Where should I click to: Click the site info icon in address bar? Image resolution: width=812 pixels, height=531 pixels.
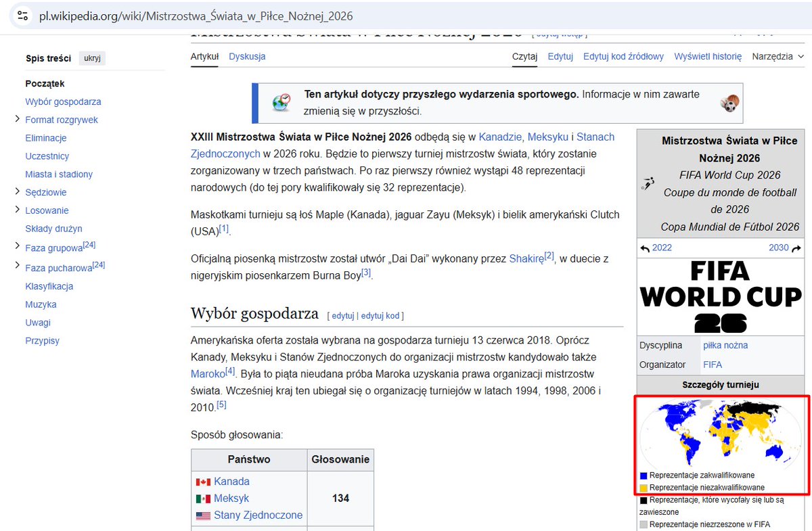coord(22,16)
